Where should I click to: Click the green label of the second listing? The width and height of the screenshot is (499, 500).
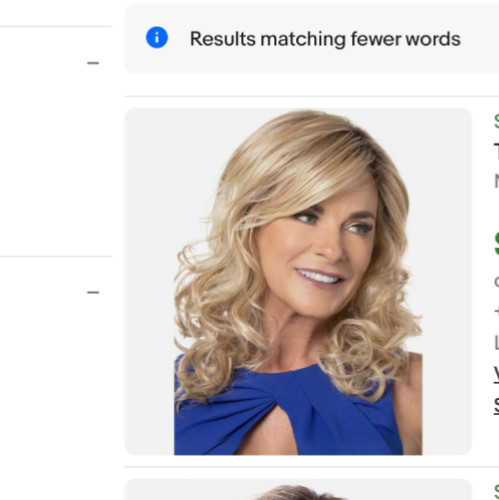pyautogui.click(x=497, y=491)
